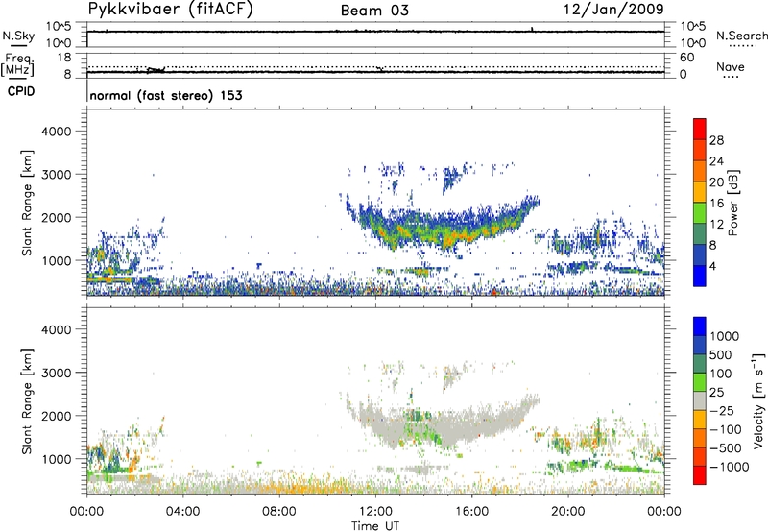Click '4000' on the power panel range axis
The width and height of the screenshot is (768, 532).
[x=57, y=132]
